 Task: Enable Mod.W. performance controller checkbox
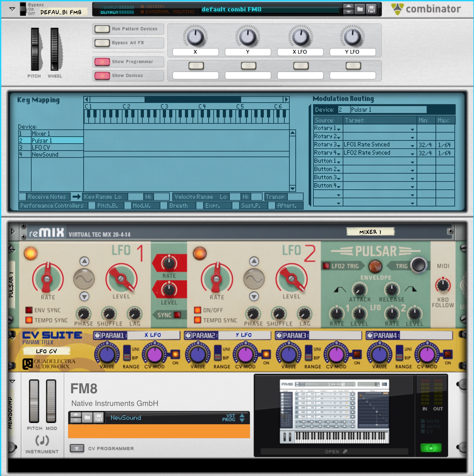coord(128,205)
